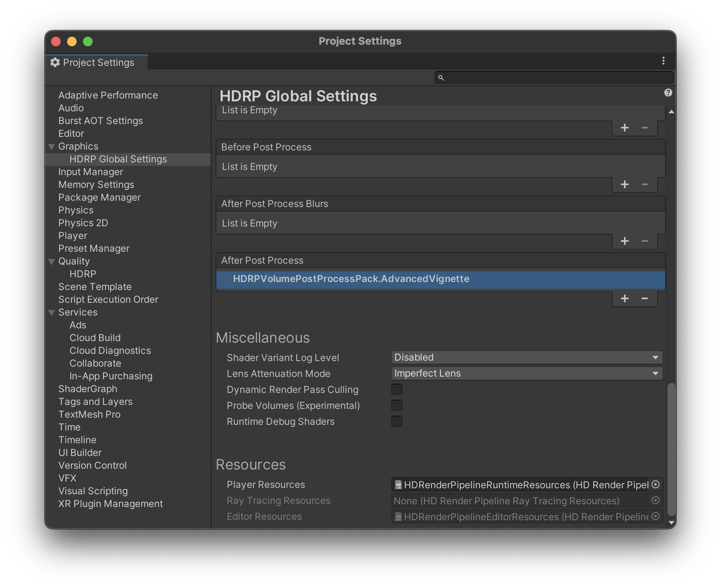Select Tags and Layers settings
721x588 pixels.
[x=95, y=402]
